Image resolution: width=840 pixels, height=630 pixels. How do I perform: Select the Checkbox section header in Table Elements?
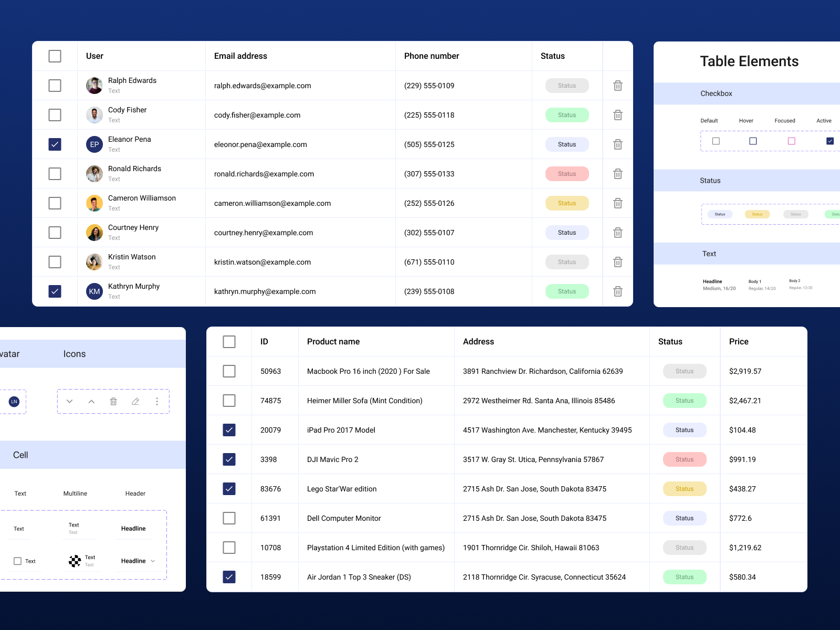pos(716,93)
